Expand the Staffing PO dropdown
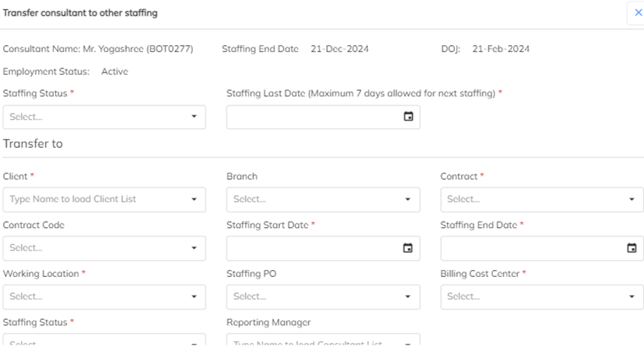The height and width of the screenshot is (354, 644). (323, 296)
